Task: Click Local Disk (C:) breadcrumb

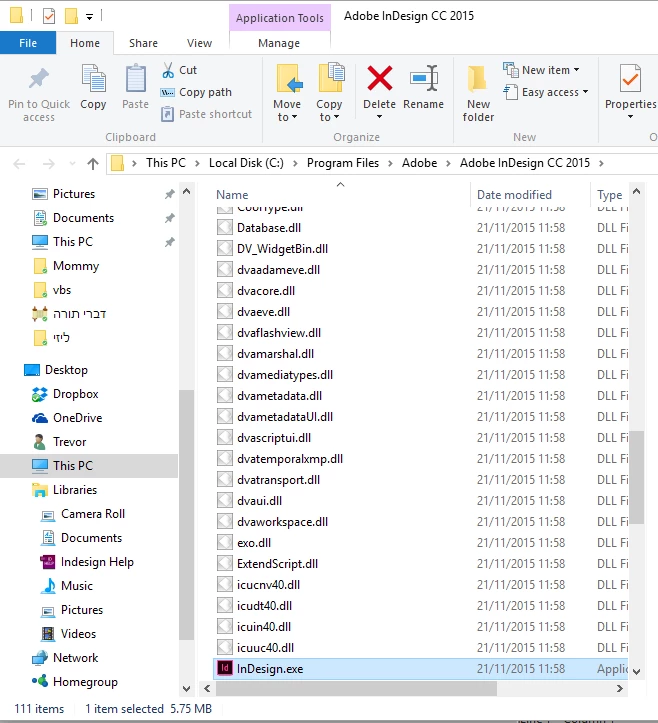Action: coord(246,163)
